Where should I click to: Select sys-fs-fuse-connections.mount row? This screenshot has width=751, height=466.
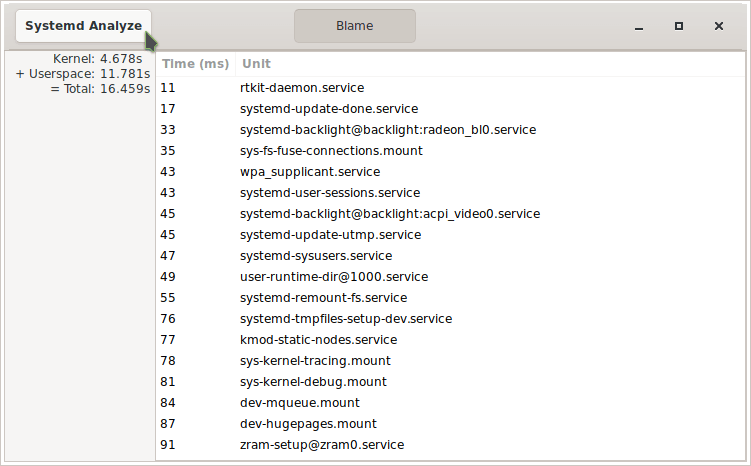tap(450, 151)
